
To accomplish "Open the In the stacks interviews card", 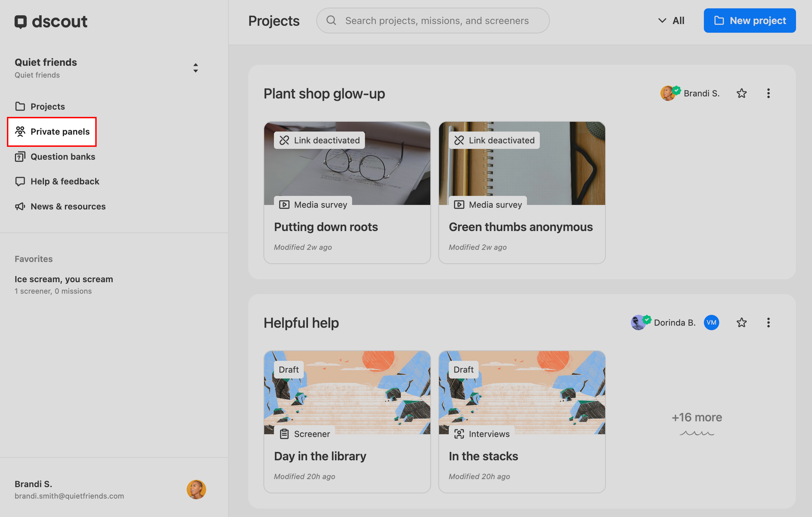I will 522,422.
